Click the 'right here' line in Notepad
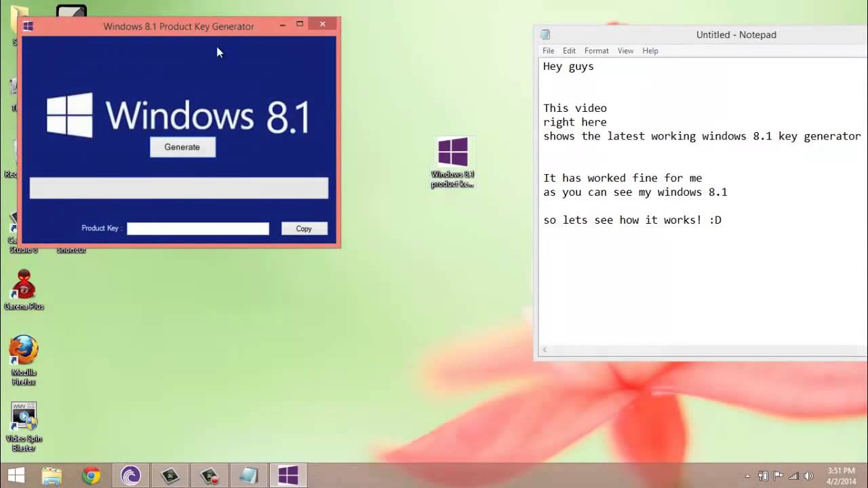 pos(574,122)
